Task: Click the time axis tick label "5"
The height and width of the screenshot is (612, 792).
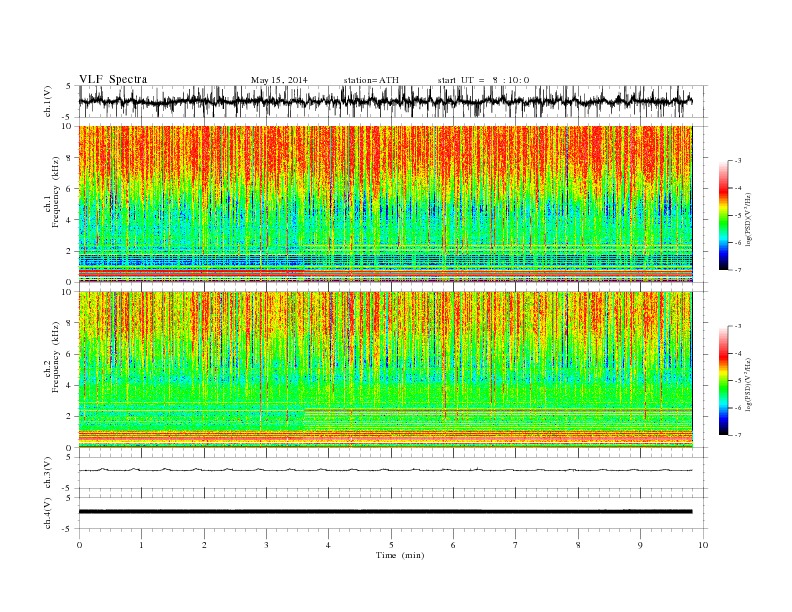Action: [x=391, y=545]
